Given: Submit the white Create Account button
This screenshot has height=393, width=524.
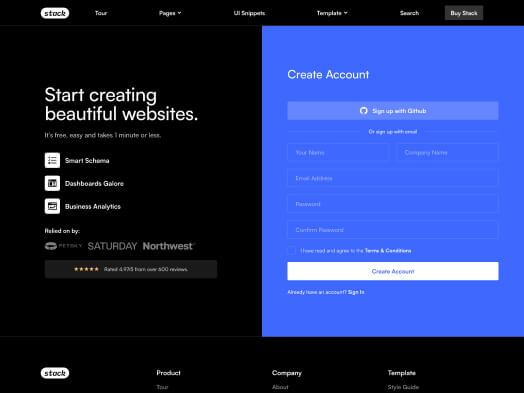Looking at the screenshot, I should (x=393, y=271).
